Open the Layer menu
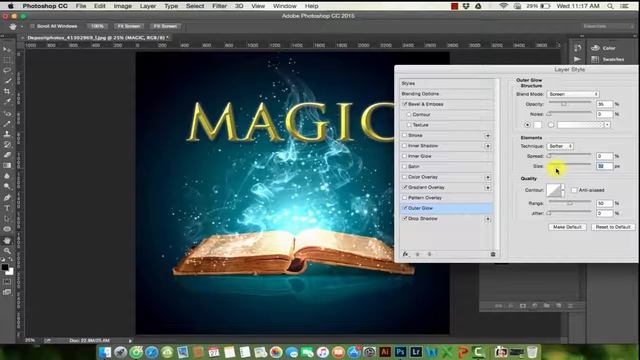The width and height of the screenshot is (640, 360). (148, 6)
